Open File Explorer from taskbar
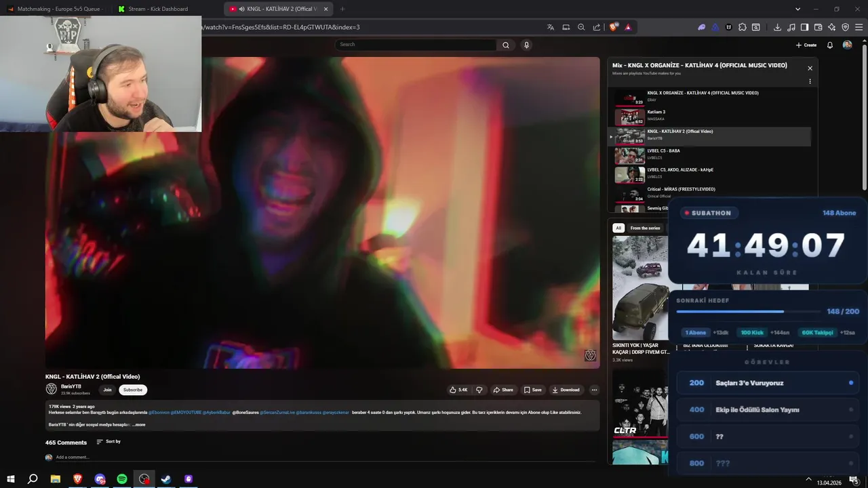 56,479
